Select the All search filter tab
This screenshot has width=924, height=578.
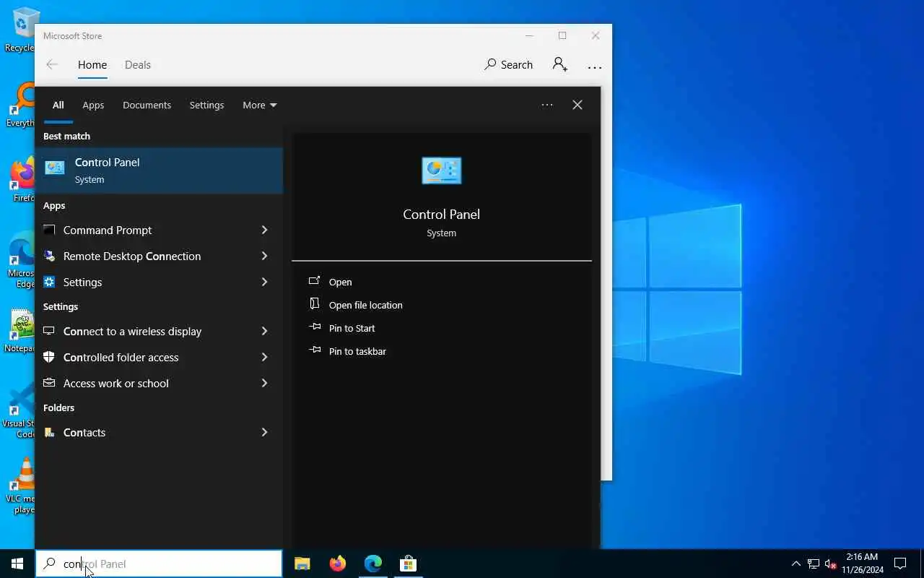[58, 105]
